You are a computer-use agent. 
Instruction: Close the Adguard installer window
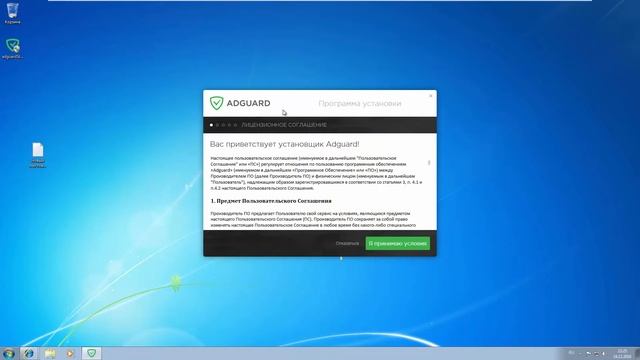[430, 96]
